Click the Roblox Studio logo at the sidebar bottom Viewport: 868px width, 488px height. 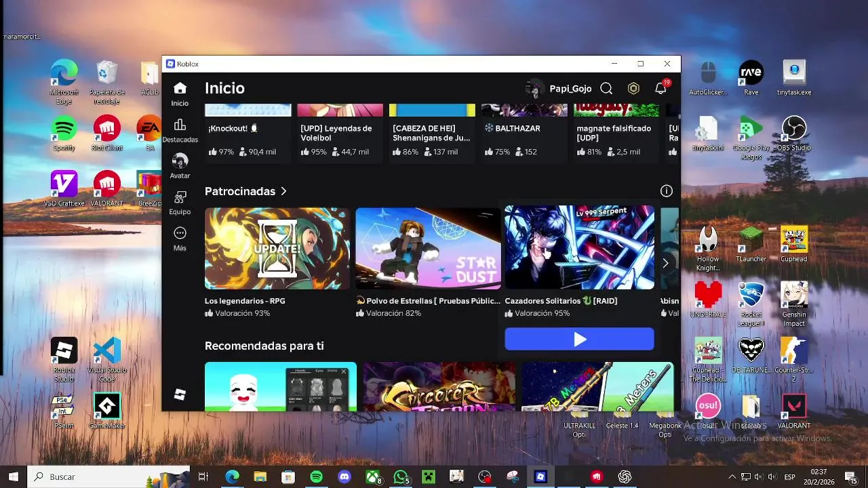(x=180, y=394)
